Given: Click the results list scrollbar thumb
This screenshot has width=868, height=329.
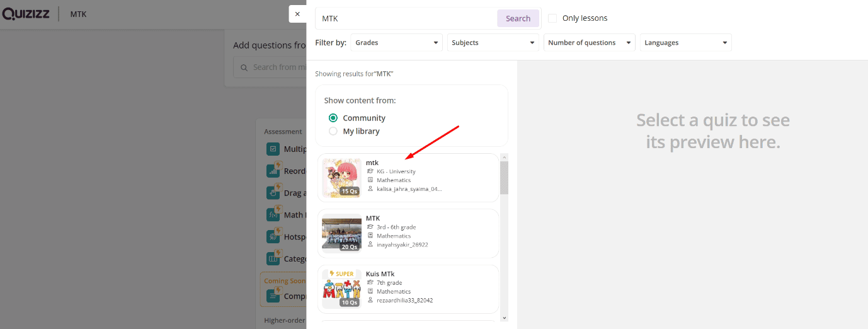Looking at the screenshot, I should coord(504,177).
